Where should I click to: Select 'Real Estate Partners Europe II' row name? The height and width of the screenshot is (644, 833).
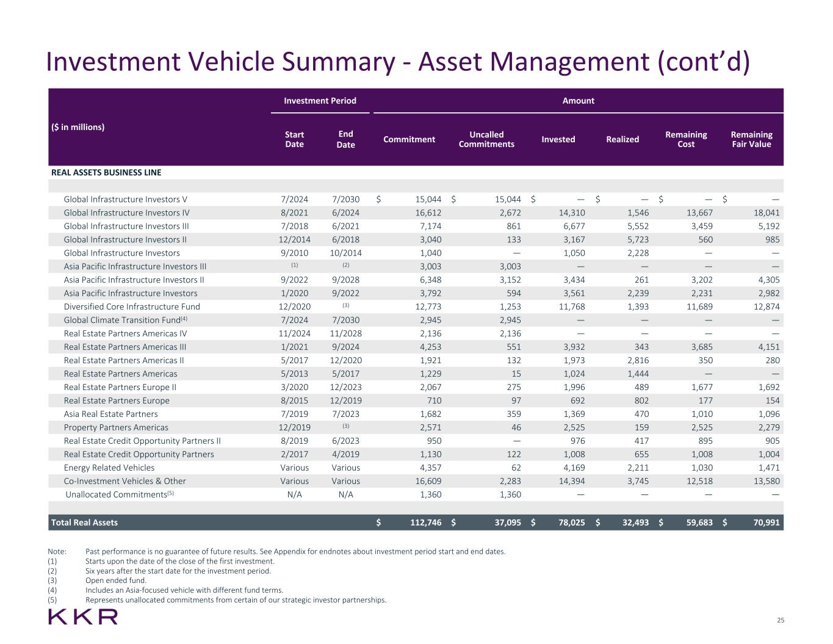(x=120, y=387)
